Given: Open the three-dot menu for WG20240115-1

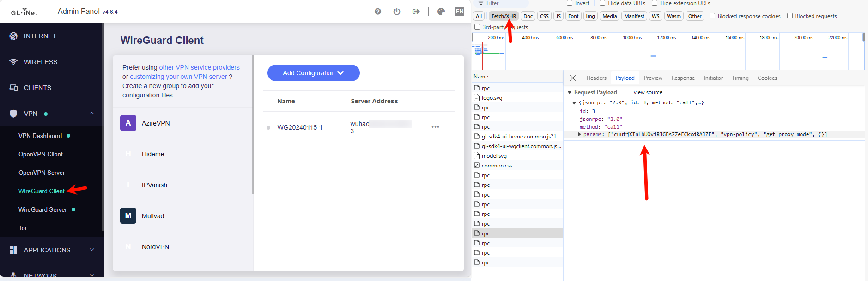Looking at the screenshot, I should point(435,127).
